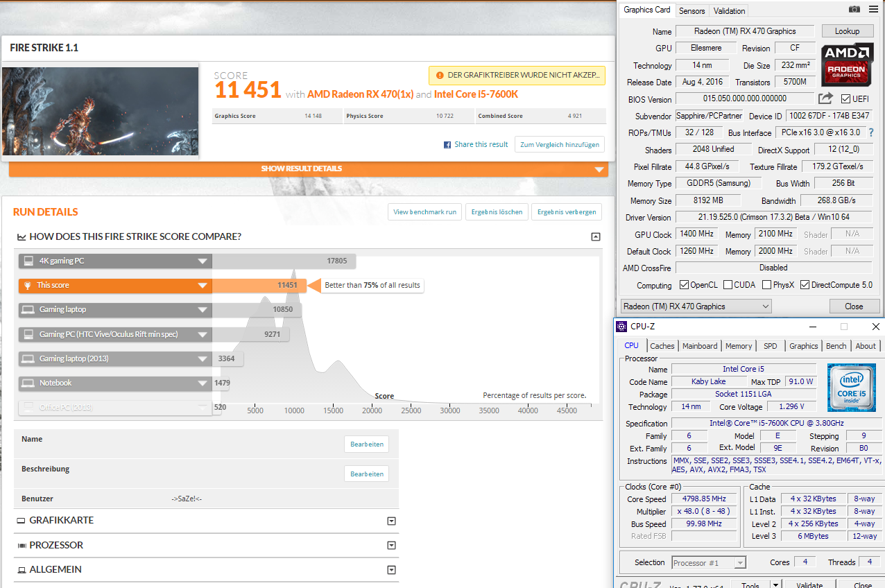The width and height of the screenshot is (885, 588).
Task: Click laptop icon on Gaming laptop (2013)
Action: click(28, 358)
